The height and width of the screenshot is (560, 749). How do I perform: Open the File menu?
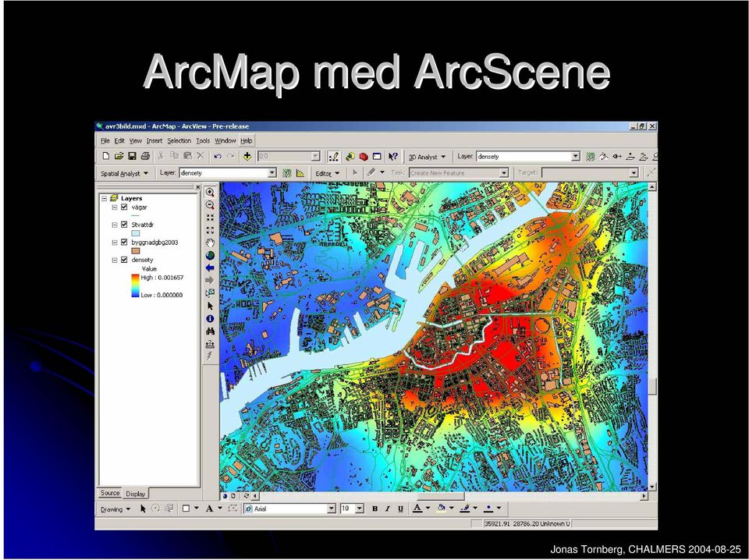(105, 141)
